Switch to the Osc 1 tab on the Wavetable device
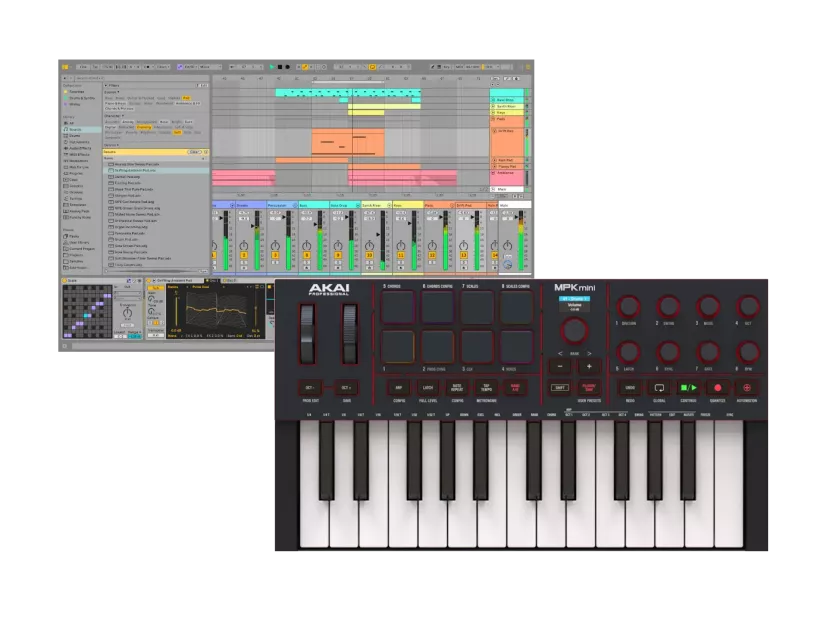Viewport: 833px width, 625px height. coord(210,280)
